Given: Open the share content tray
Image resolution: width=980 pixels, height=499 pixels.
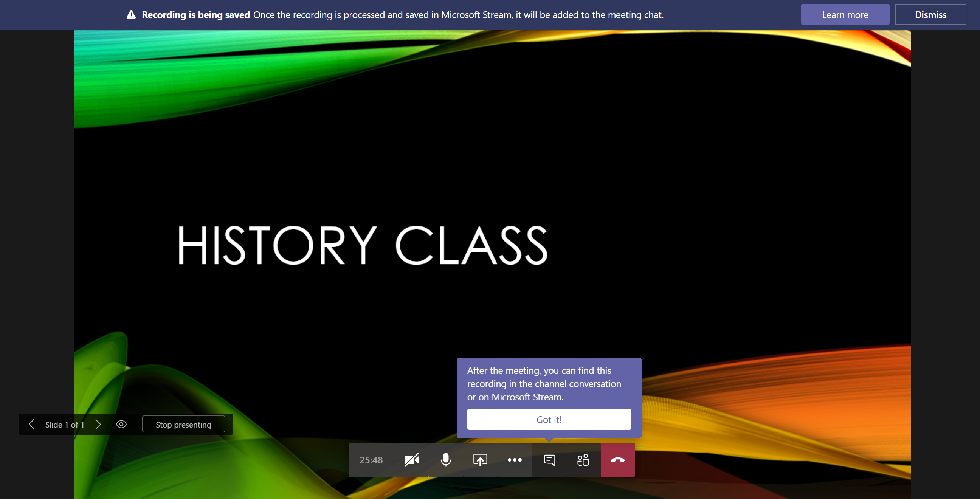Looking at the screenshot, I should [x=480, y=460].
